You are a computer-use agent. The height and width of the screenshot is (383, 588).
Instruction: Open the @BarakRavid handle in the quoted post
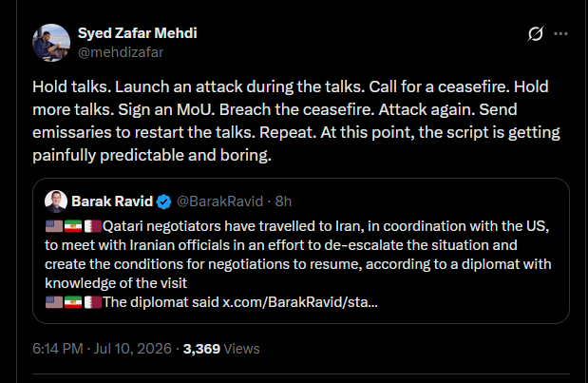[219, 201]
